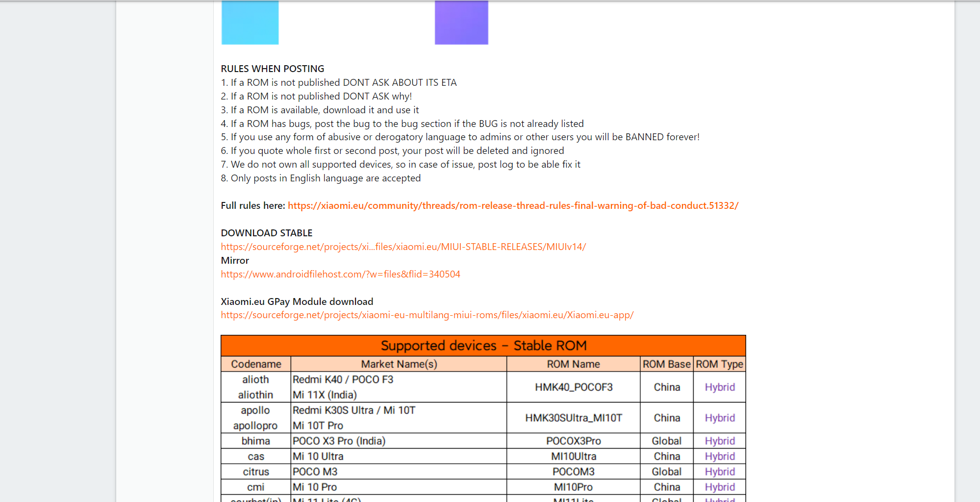Click the 'HMK30SUltra_MI10T' ROM name
Screen dimensions: 980x502
[574, 418]
